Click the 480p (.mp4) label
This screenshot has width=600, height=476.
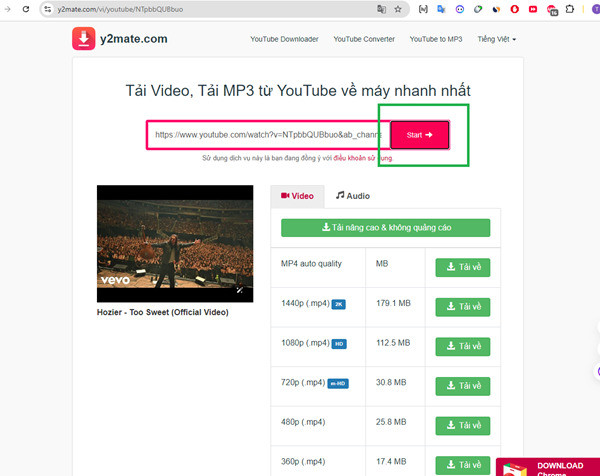click(x=303, y=422)
